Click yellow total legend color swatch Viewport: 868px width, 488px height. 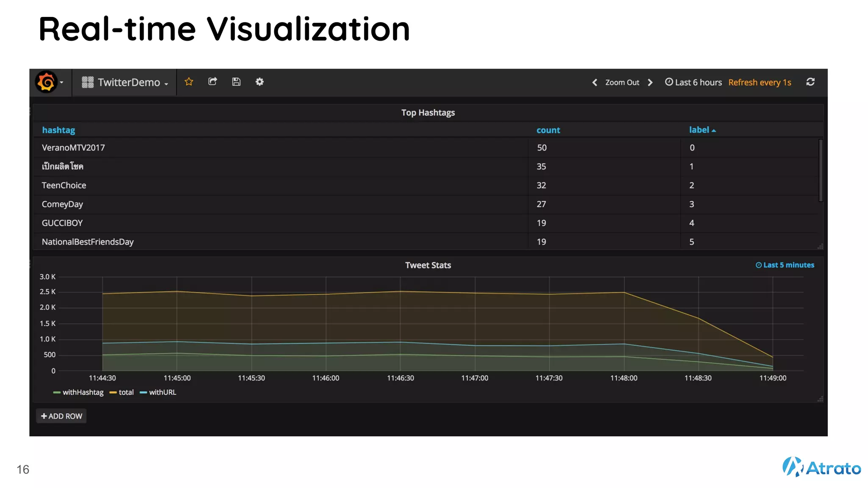(x=113, y=393)
